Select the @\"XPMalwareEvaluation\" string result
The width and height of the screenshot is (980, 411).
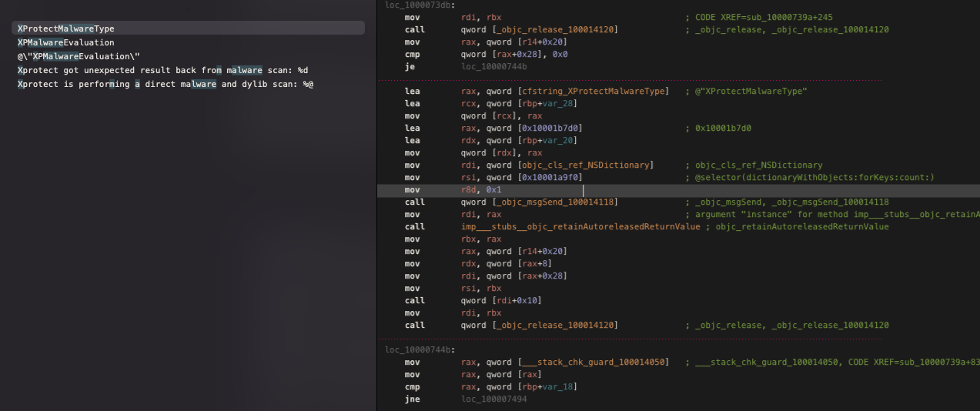(x=189, y=56)
